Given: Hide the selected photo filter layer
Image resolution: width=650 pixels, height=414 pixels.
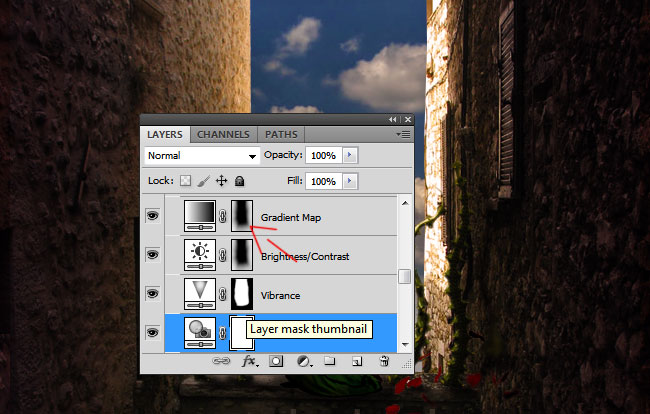Looking at the screenshot, I should pyautogui.click(x=153, y=332).
